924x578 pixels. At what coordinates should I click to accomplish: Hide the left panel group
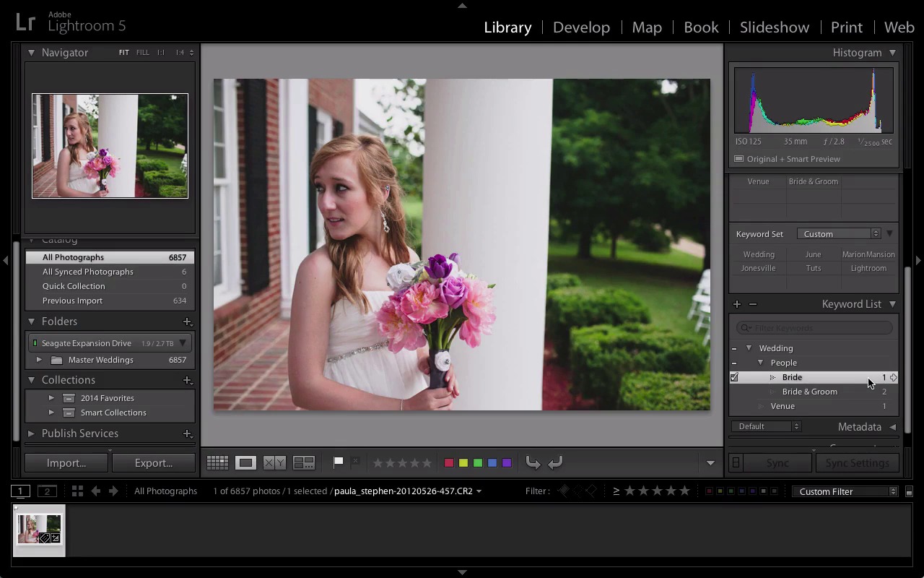[5, 260]
